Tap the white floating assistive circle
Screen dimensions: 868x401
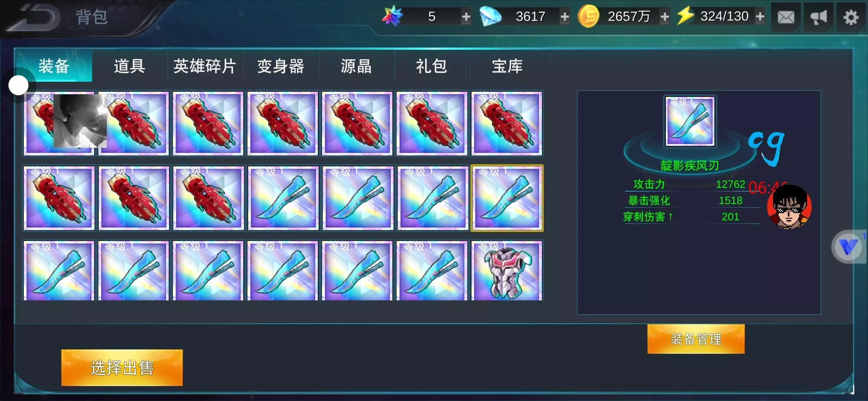[19, 85]
